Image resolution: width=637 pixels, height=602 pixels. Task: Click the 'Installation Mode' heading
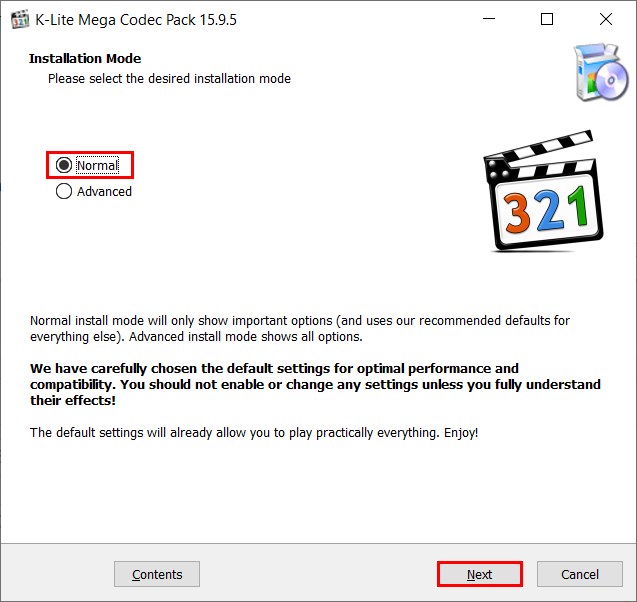[x=85, y=58]
